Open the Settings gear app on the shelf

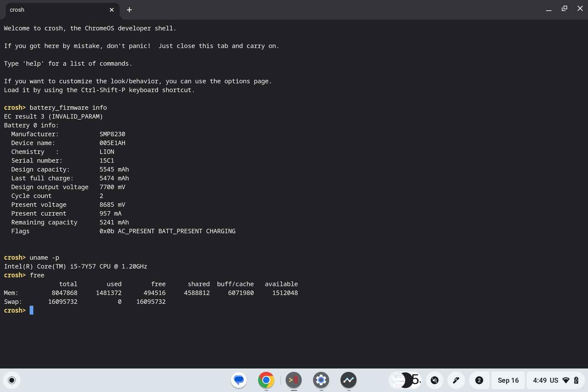[x=321, y=380]
